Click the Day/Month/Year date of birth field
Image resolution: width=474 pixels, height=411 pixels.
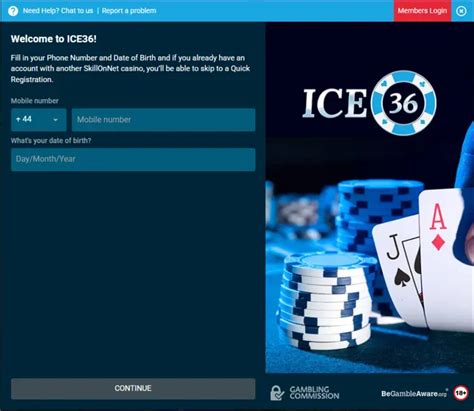(133, 159)
